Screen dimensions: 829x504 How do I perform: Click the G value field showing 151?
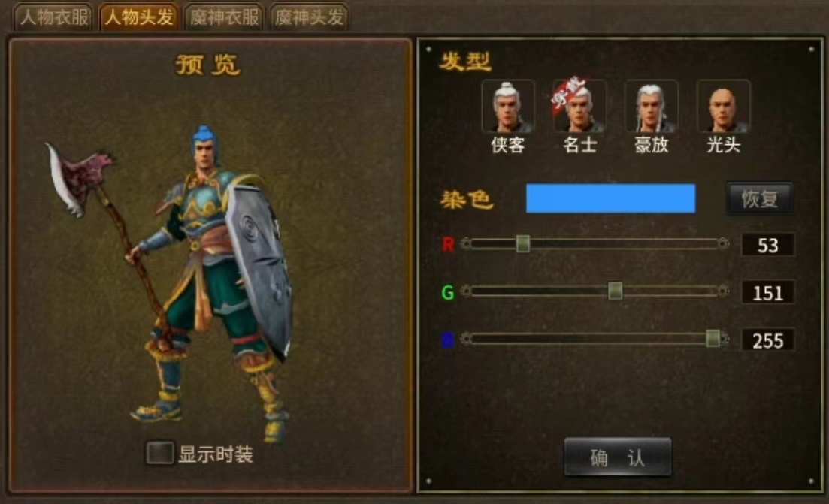(767, 293)
